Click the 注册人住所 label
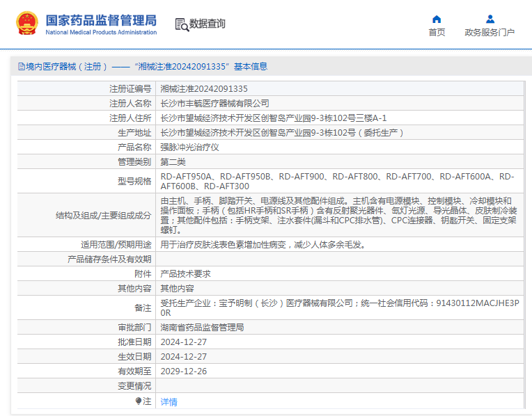The height and width of the screenshot is (416, 532). tap(130, 118)
